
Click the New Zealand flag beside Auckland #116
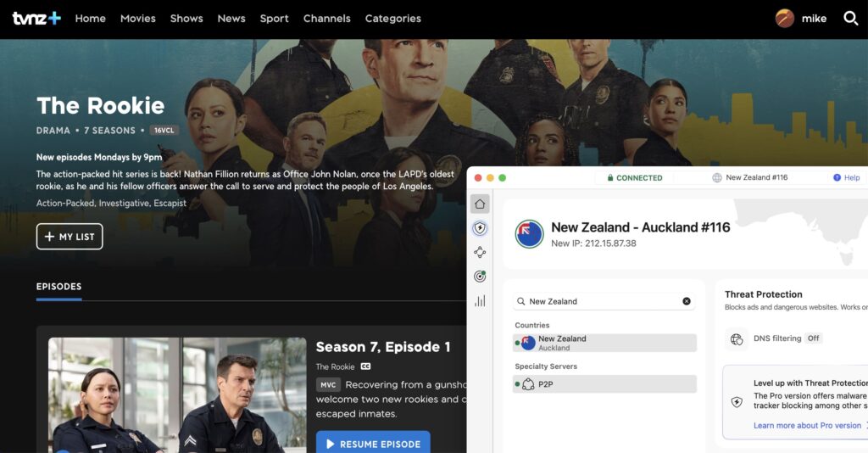(x=529, y=233)
